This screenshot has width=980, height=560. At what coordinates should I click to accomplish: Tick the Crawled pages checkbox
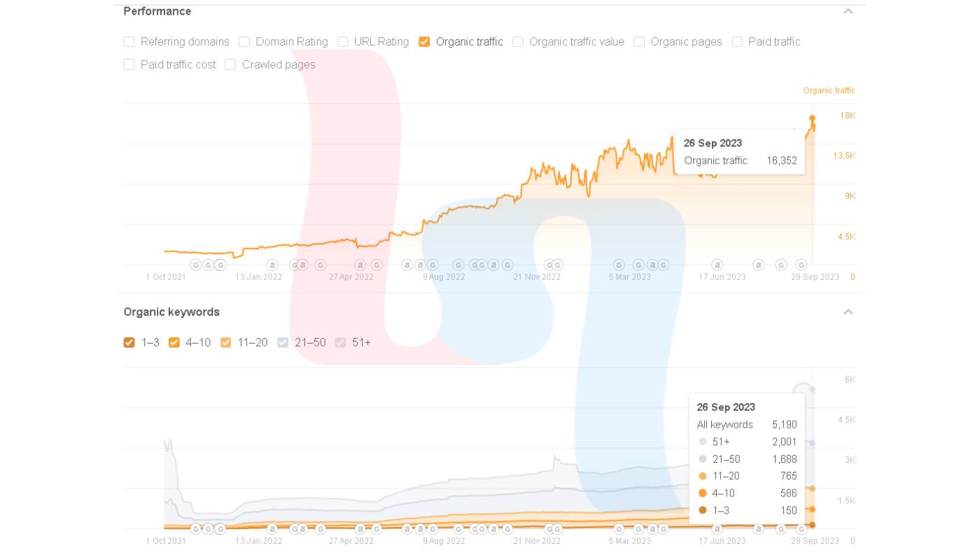pos(230,64)
